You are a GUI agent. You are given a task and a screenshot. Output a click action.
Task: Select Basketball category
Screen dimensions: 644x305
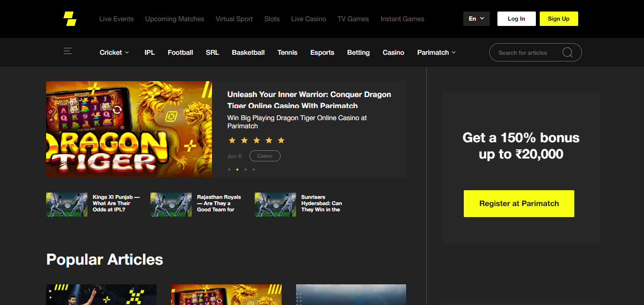248,52
